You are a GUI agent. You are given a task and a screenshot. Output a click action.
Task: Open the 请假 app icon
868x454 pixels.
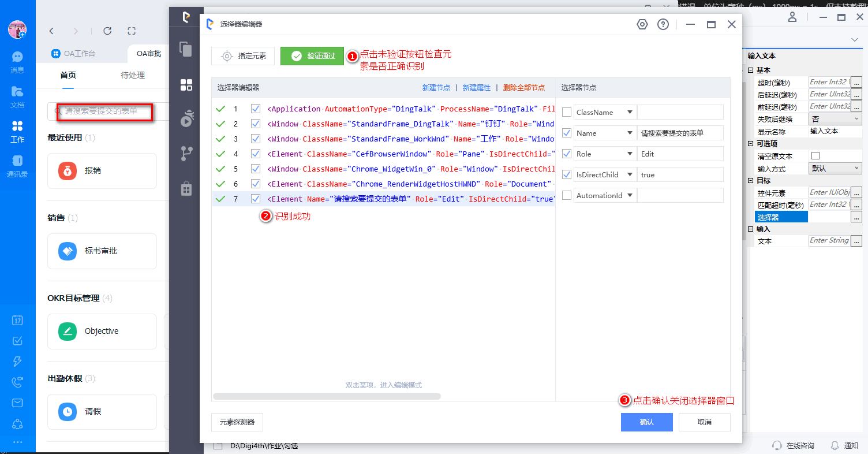[x=68, y=412]
